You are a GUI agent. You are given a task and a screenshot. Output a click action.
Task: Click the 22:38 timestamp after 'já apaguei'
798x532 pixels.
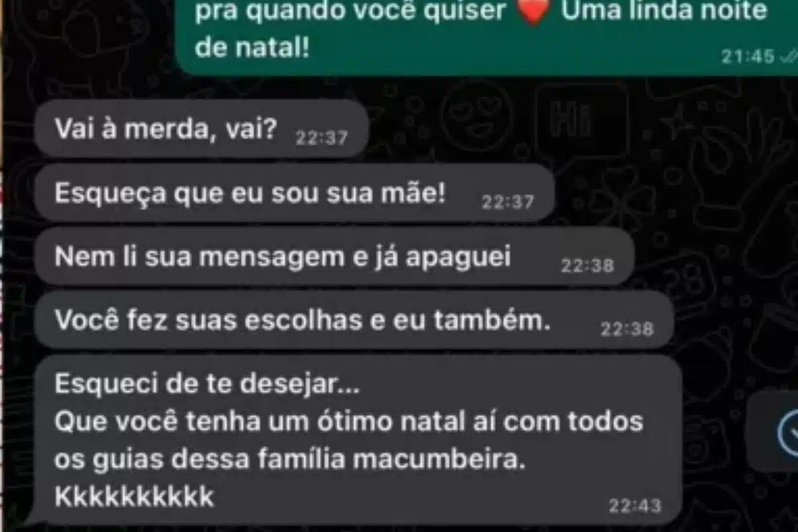pos(587,266)
